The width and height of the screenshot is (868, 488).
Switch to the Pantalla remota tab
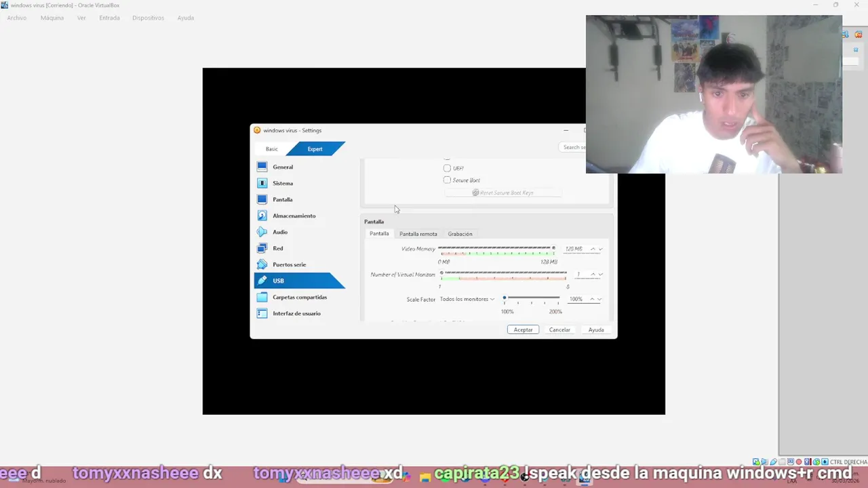point(418,234)
